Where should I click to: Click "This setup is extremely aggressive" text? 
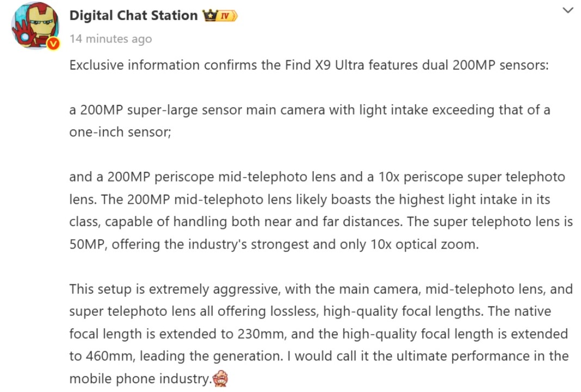pyautogui.click(x=174, y=289)
